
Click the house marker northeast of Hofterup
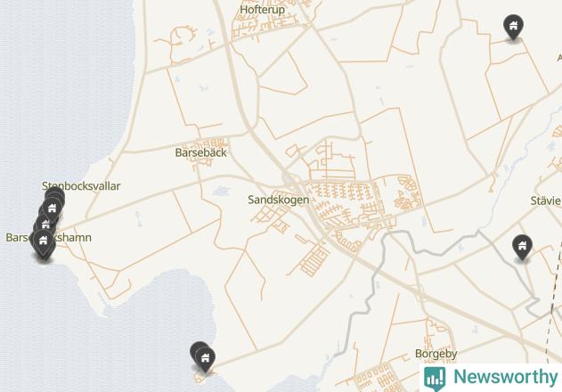tap(513, 26)
